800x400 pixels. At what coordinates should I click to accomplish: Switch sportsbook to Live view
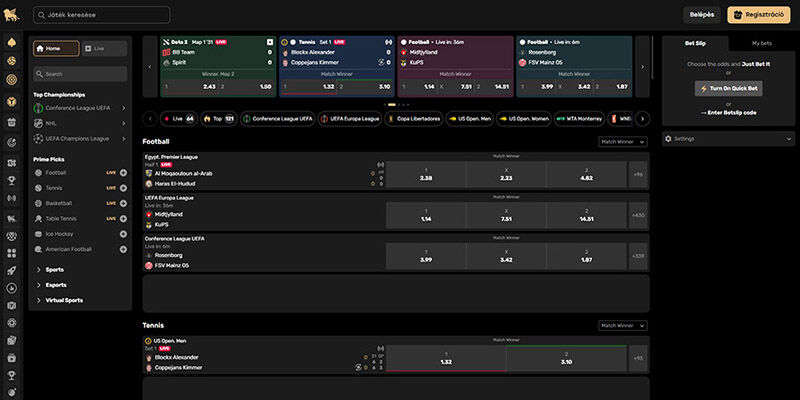[x=104, y=48]
